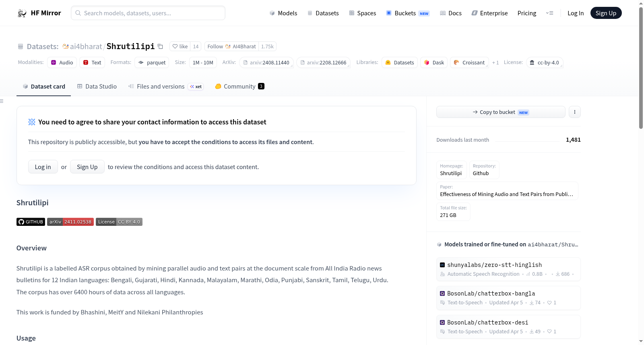Click Copy to bucket button
Image resolution: width=644 pixels, height=345 pixels.
(501, 112)
